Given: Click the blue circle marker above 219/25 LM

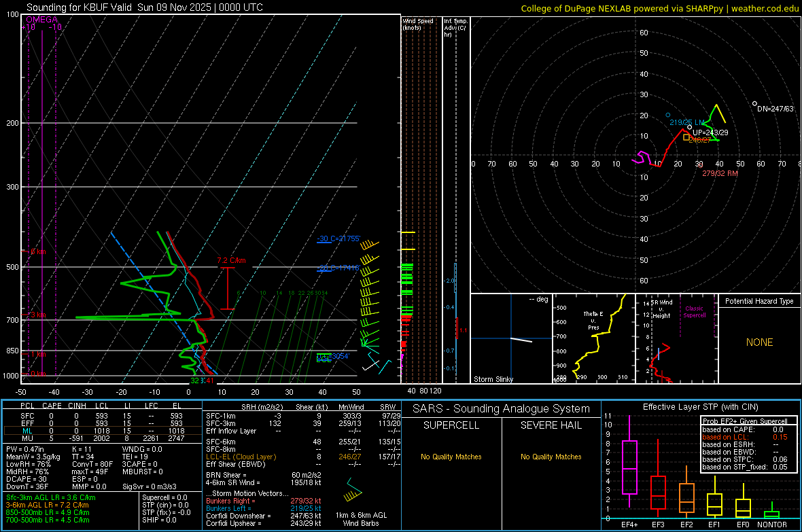Looking at the screenshot, I should [x=668, y=115].
